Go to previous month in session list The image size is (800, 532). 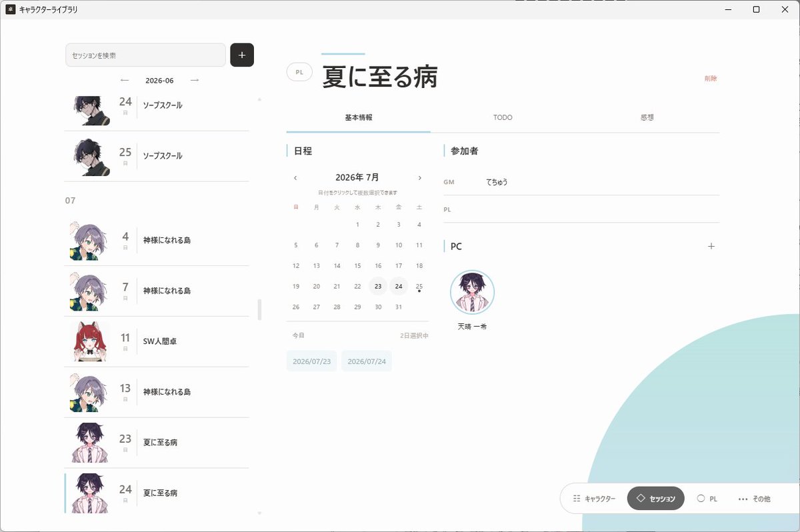(124, 80)
